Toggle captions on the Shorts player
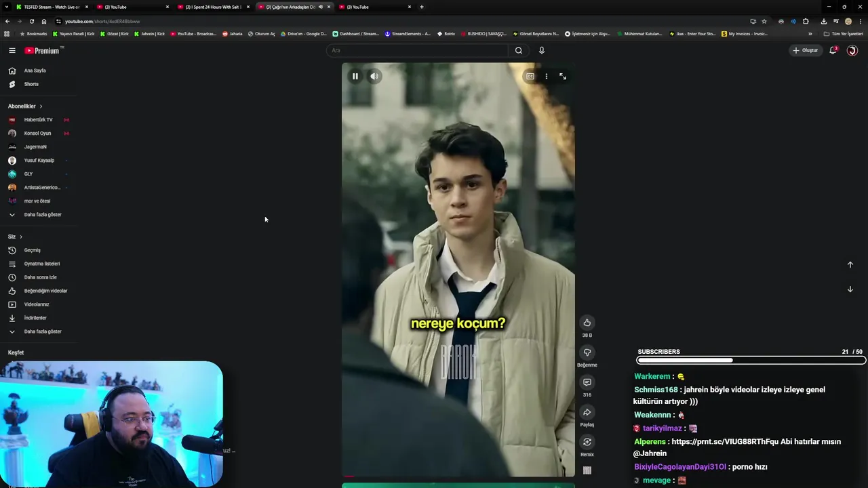The height and width of the screenshot is (488, 868). click(530, 77)
